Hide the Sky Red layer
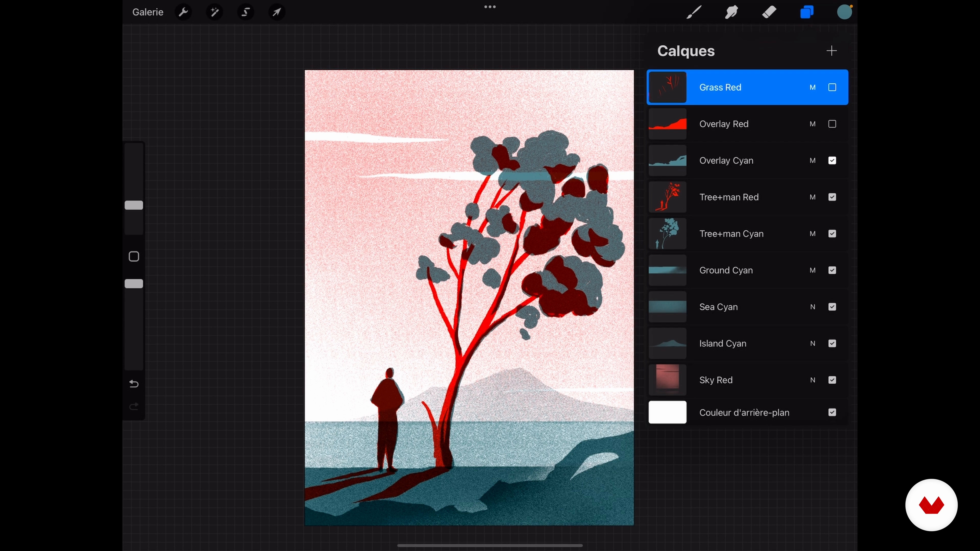This screenshot has width=980, height=551. tap(832, 380)
